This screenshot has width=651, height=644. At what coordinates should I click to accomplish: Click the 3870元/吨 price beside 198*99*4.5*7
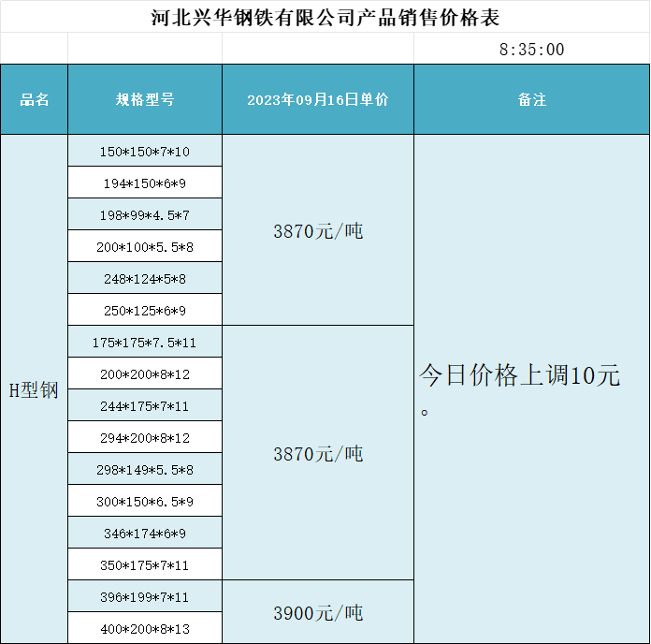point(318,230)
